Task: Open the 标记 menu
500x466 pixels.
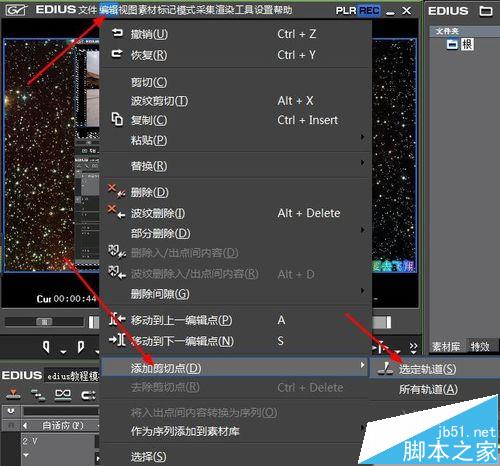Action: 167,10
